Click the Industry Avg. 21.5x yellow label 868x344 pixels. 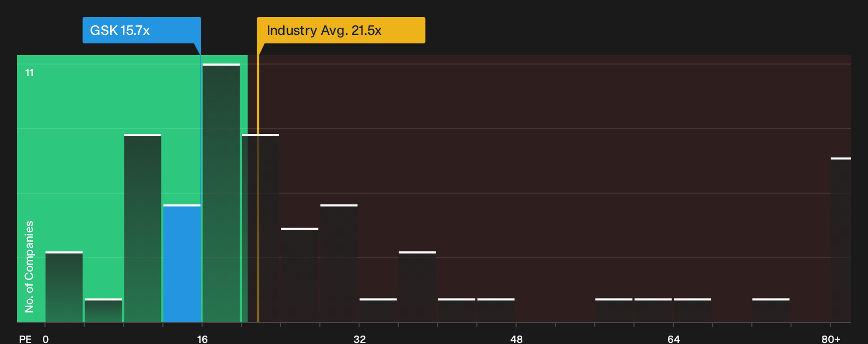tap(341, 30)
